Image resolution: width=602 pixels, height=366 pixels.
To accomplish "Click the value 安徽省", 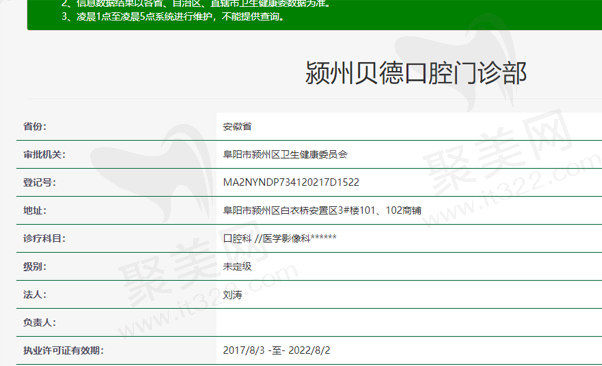I will (x=237, y=126).
